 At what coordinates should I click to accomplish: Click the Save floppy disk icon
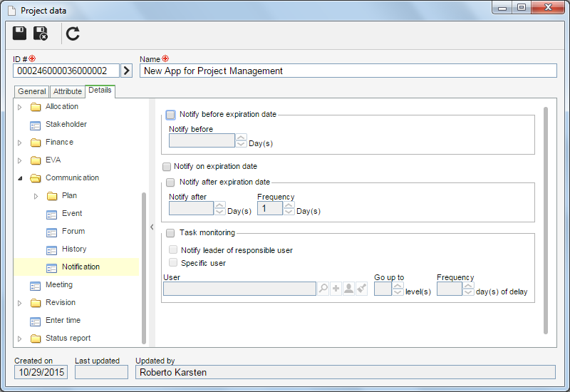click(x=20, y=33)
